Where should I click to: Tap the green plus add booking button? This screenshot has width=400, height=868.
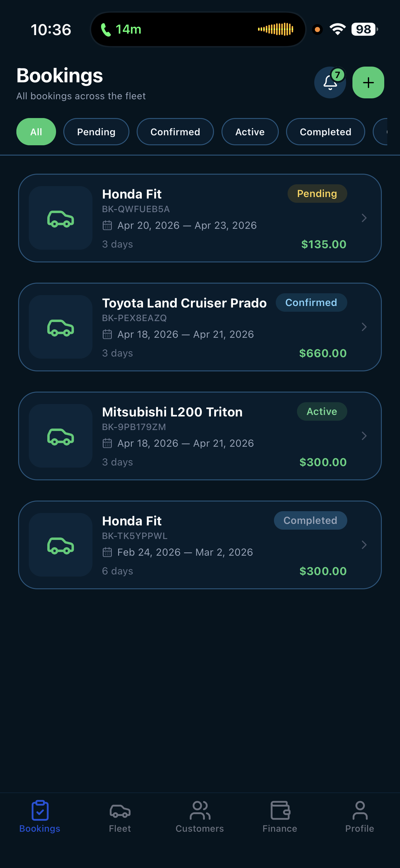point(368,83)
